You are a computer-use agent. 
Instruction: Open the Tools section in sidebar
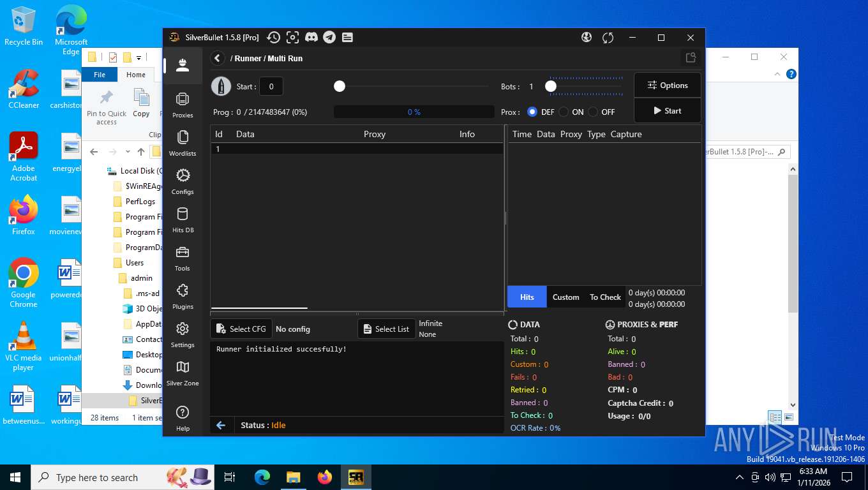pyautogui.click(x=183, y=258)
